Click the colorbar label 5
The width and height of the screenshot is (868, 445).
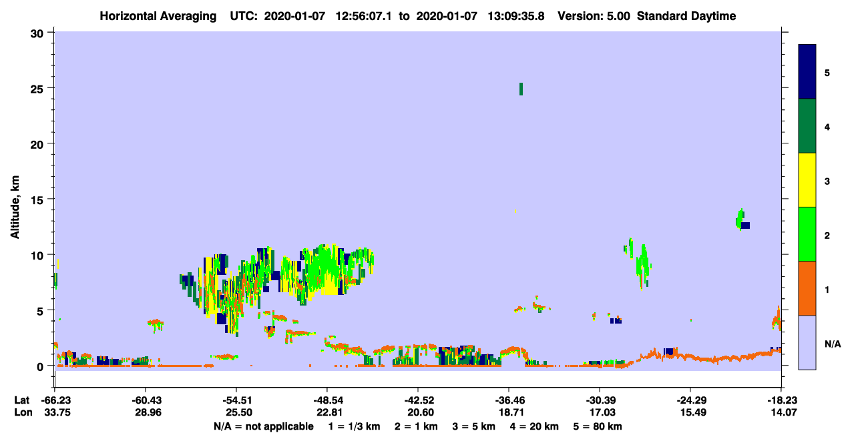(x=827, y=72)
